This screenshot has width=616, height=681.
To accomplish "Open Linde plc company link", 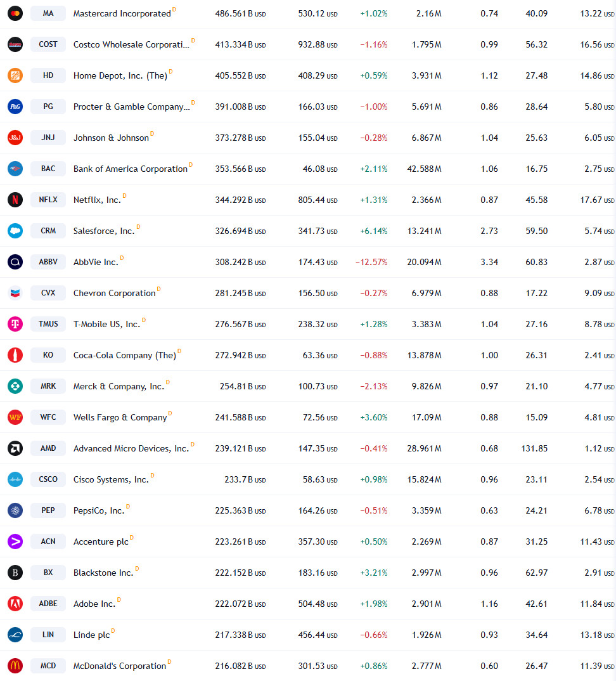I will tap(92, 635).
